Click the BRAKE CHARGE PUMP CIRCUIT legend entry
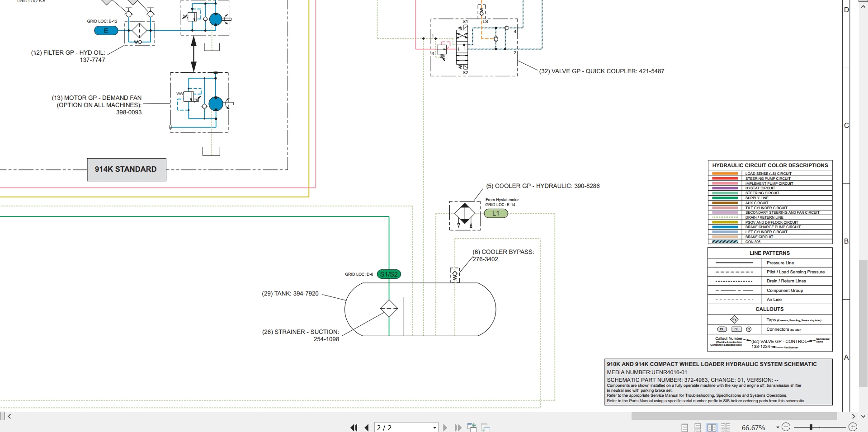The image size is (868, 432). pos(773,227)
